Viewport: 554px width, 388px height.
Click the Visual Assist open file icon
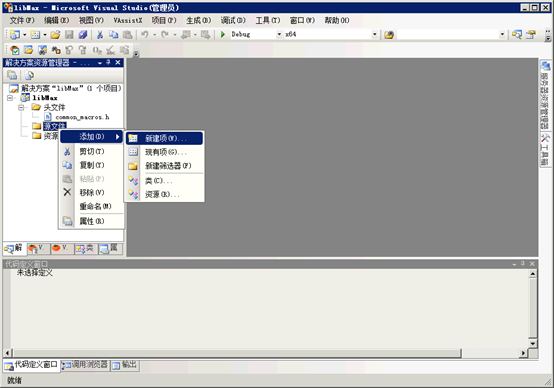point(29,50)
